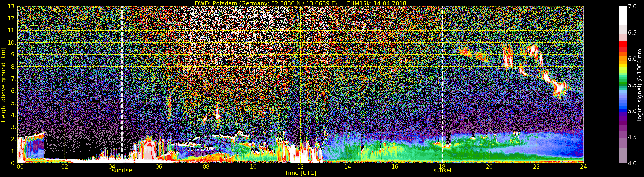Click the 'sunset' label under the time axis
This screenshot has height=177, width=644.
point(442,171)
